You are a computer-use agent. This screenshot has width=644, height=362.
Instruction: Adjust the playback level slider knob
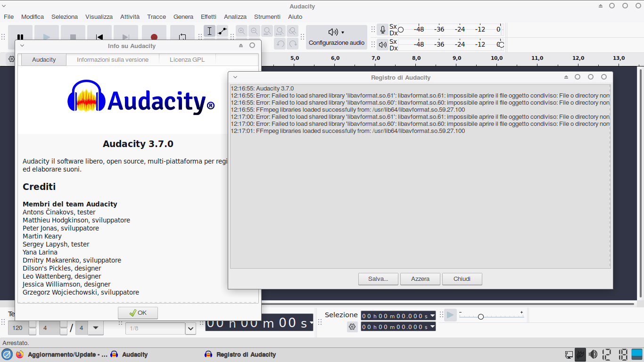click(x=501, y=45)
